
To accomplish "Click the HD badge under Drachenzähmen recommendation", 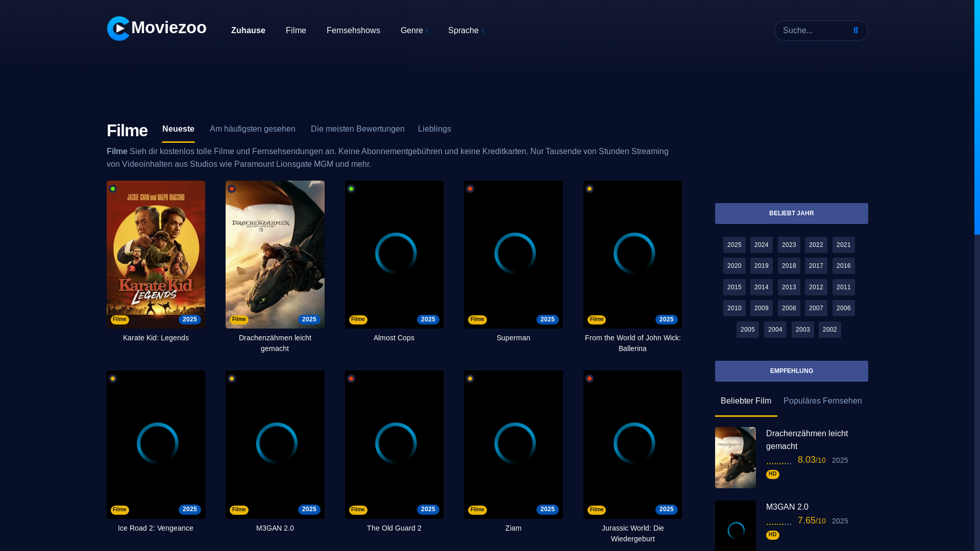I will click(x=772, y=474).
